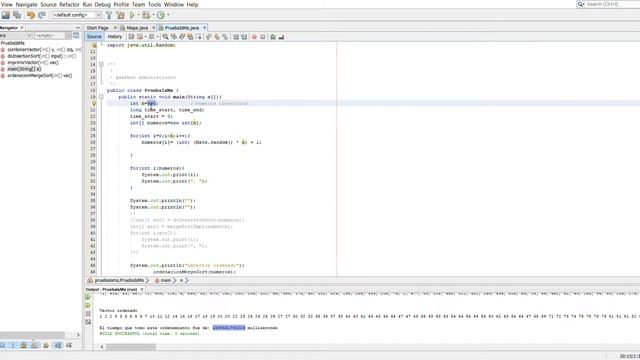Select ordenacionMergeSort in the Navigator
Image resolution: width=640 pixels, height=360 pixels.
(x=36, y=76)
